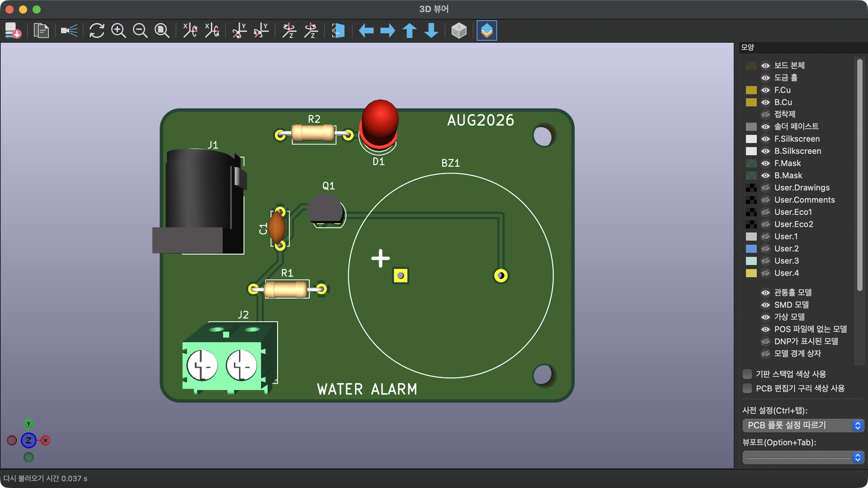
Task: Enable 기판 스택업 색상 사용 checkbox
Action: pyautogui.click(x=747, y=374)
